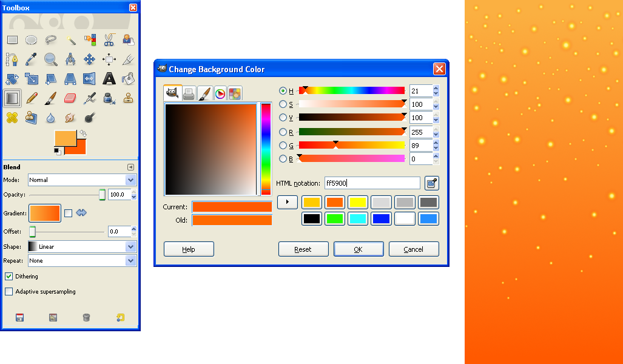
Task: Activate the Move tool
Action: (x=89, y=59)
